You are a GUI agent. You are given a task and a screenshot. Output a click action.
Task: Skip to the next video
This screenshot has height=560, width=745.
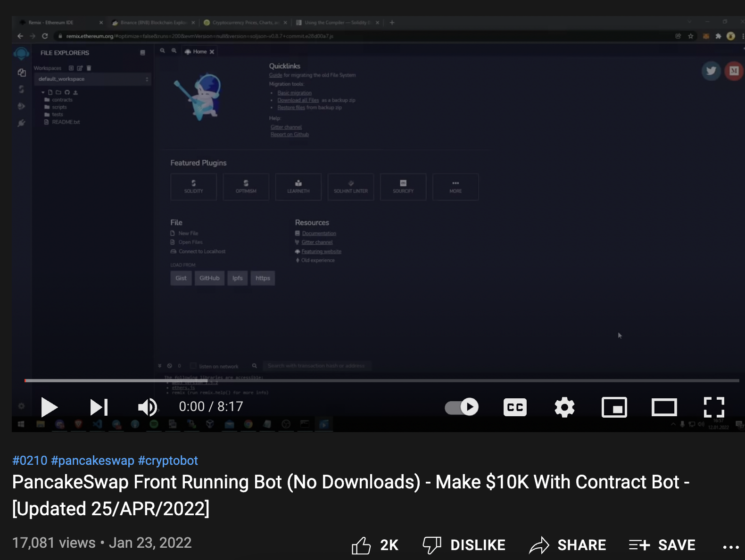(x=99, y=407)
